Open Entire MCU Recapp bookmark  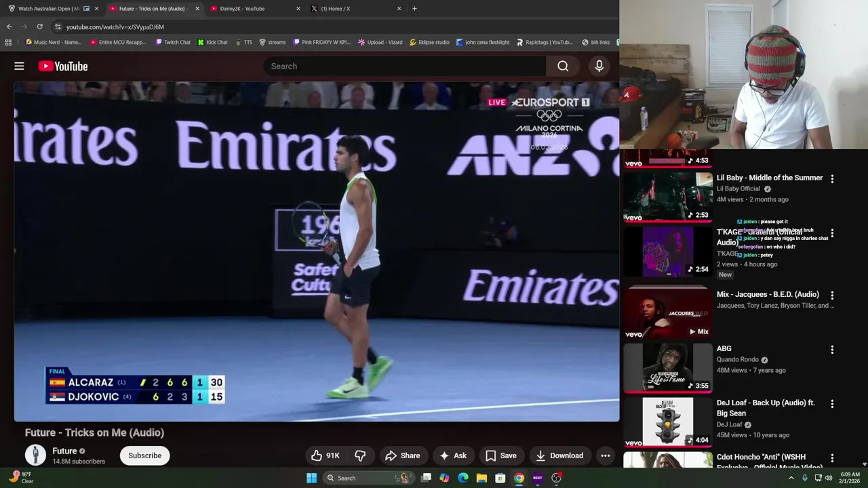118,42
